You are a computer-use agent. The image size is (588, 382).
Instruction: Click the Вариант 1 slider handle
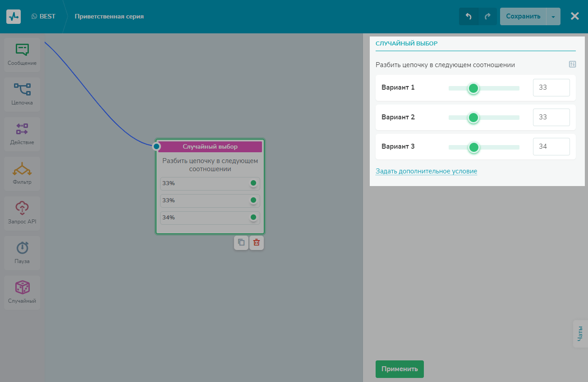click(x=473, y=88)
